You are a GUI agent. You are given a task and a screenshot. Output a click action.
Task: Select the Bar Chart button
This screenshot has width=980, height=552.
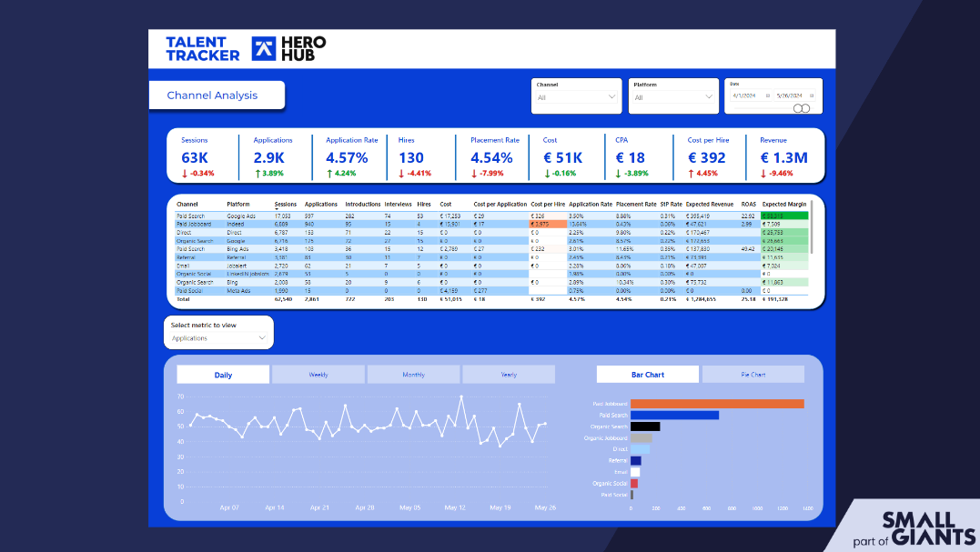click(647, 374)
